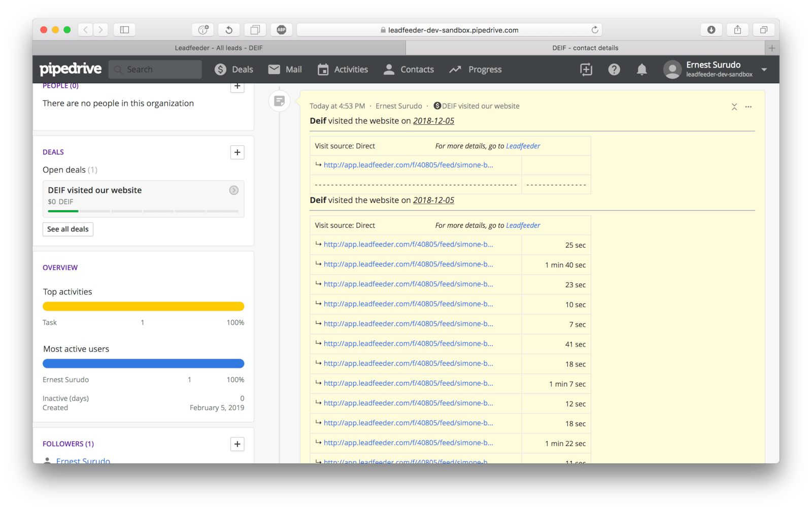Open Deals using the dollar sign icon
This screenshot has height=510, width=812.
click(x=221, y=69)
